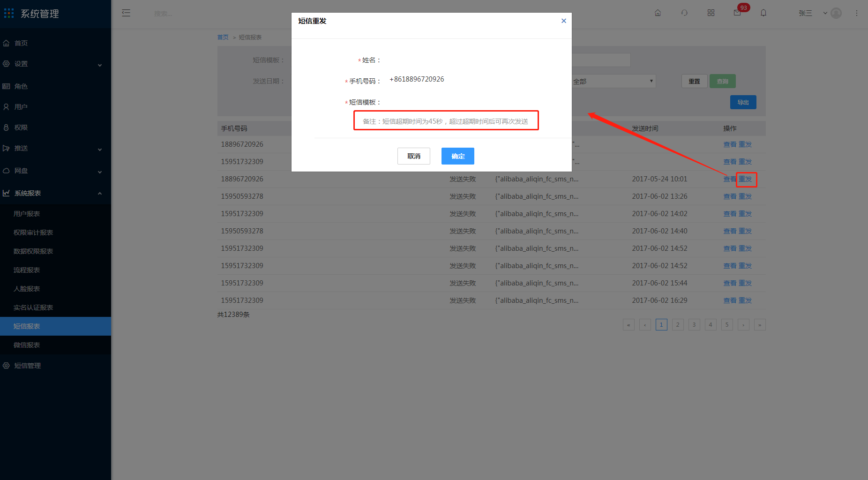Screen dimensions: 868x480
Task: Collapse sidebar using hamburger menu icon
Action: (126, 13)
